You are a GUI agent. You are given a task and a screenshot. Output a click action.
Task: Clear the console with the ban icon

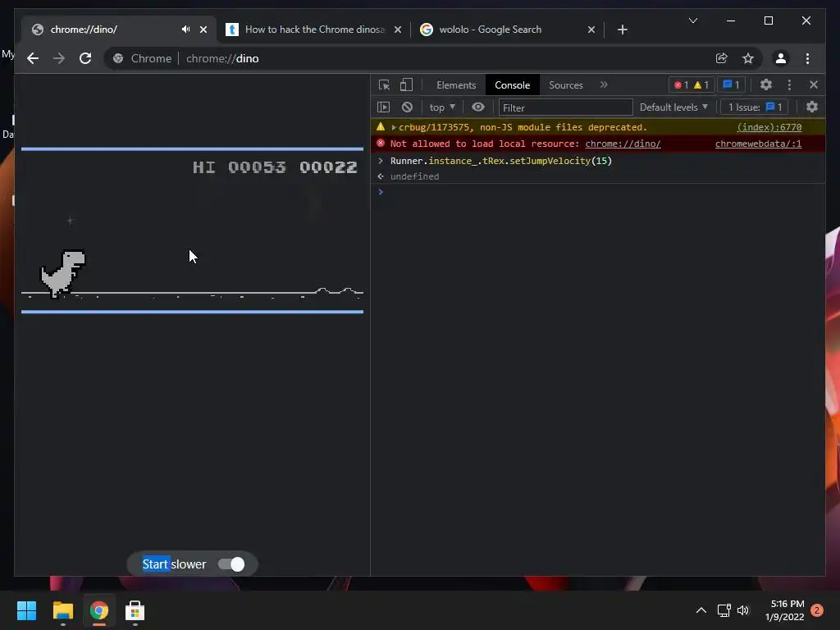[407, 107]
